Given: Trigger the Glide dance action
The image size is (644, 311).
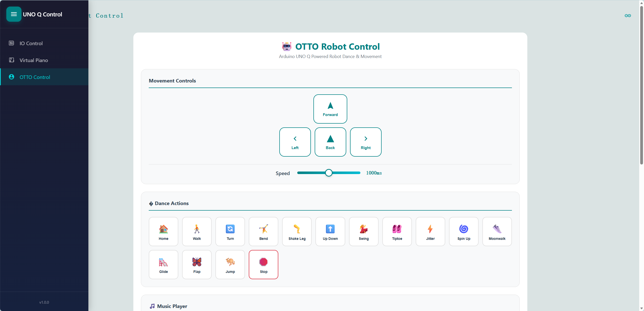Looking at the screenshot, I should click(x=163, y=265).
